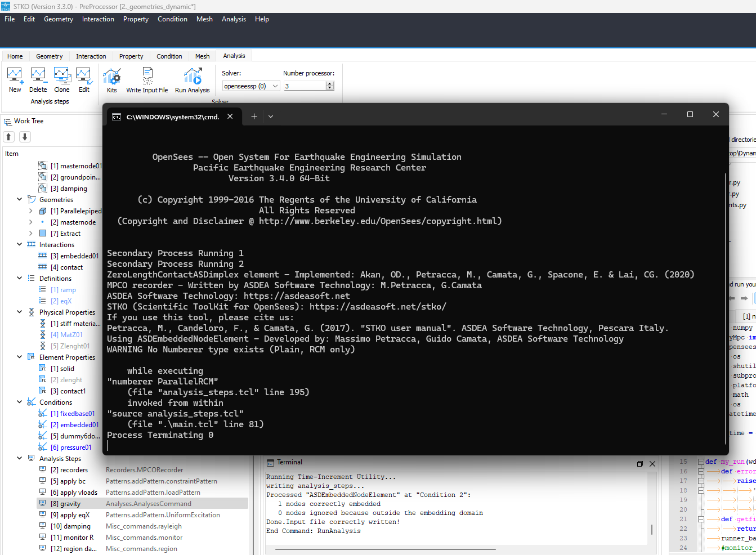
Task: Collapse the Interactions tree node
Action: coord(19,244)
